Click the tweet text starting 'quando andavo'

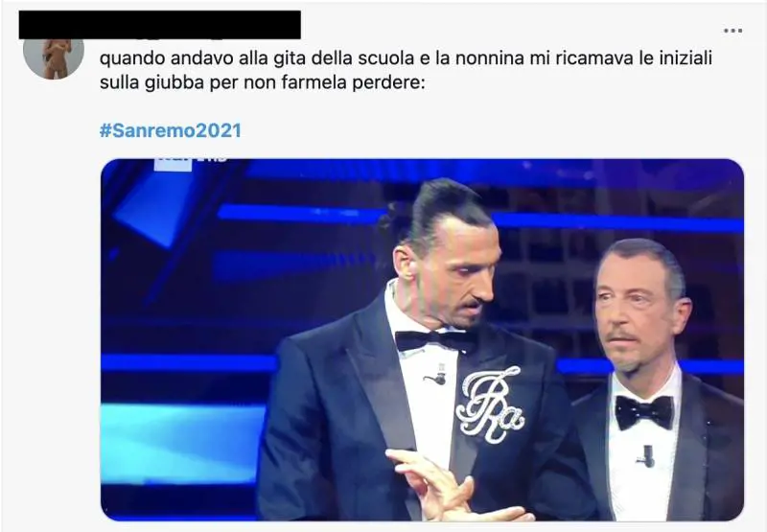[x=406, y=70]
